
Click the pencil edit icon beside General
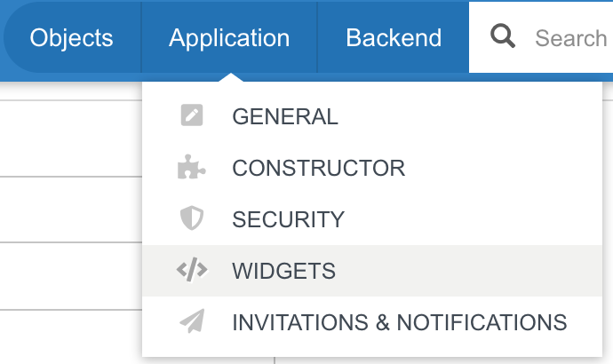pyautogui.click(x=192, y=116)
